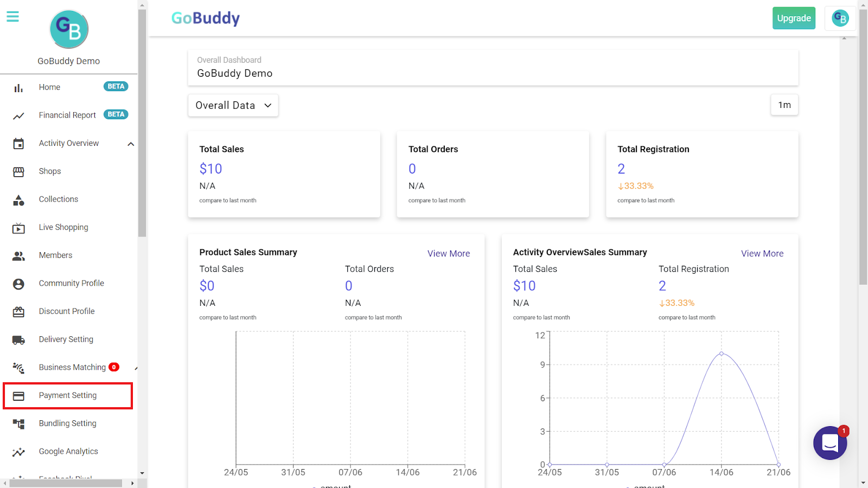Click the GoBuddy Demo name under sidebar logo
868x488 pixels.
[69, 61]
